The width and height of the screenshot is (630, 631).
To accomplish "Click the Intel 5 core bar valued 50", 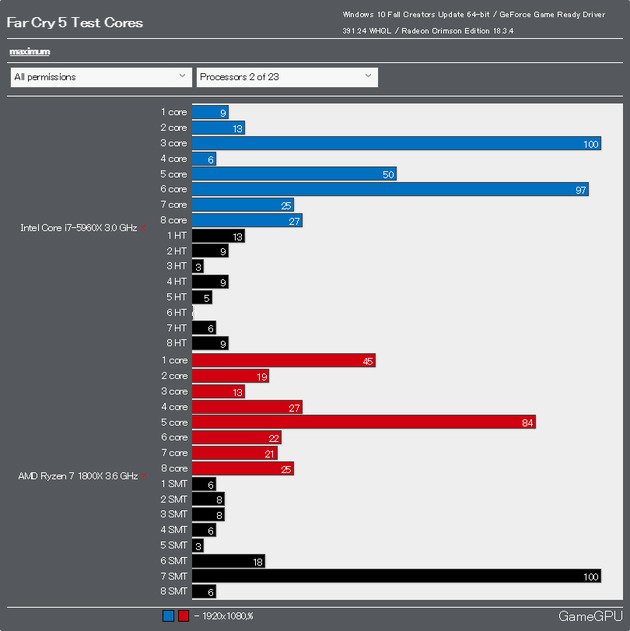I will (x=294, y=174).
